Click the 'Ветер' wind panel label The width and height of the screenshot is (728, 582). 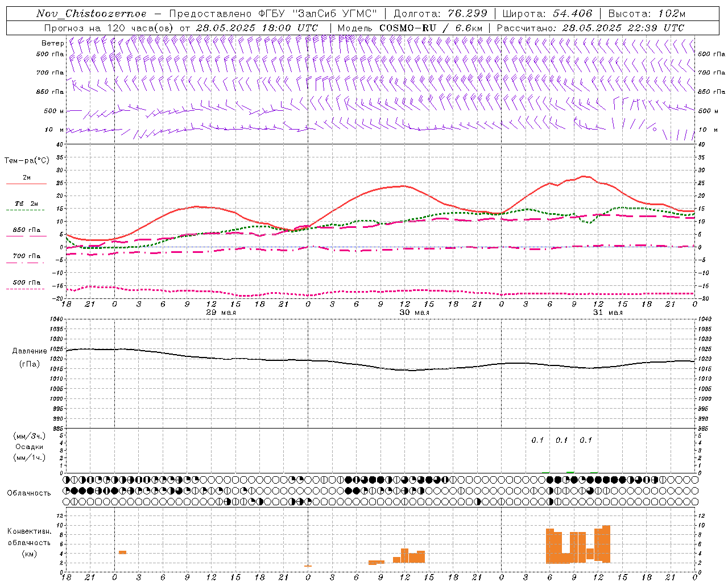coord(52,43)
